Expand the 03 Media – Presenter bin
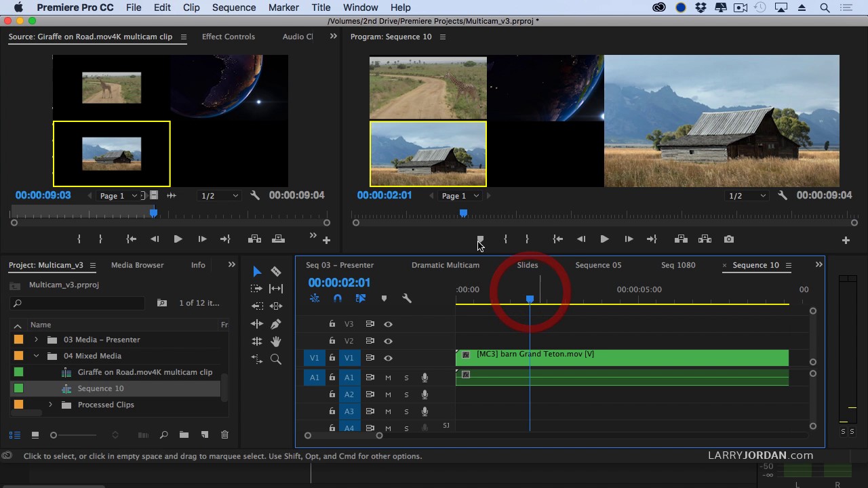Screen dimensions: 868x488 tap(36, 340)
